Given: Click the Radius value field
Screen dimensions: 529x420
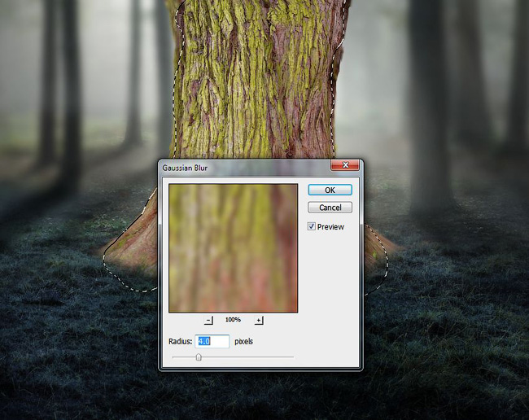Looking at the screenshot, I should pyautogui.click(x=212, y=341).
